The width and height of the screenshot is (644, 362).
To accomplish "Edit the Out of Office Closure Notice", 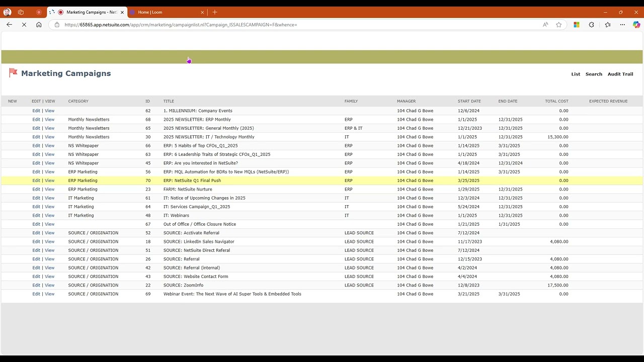I will (x=36, y=224).
